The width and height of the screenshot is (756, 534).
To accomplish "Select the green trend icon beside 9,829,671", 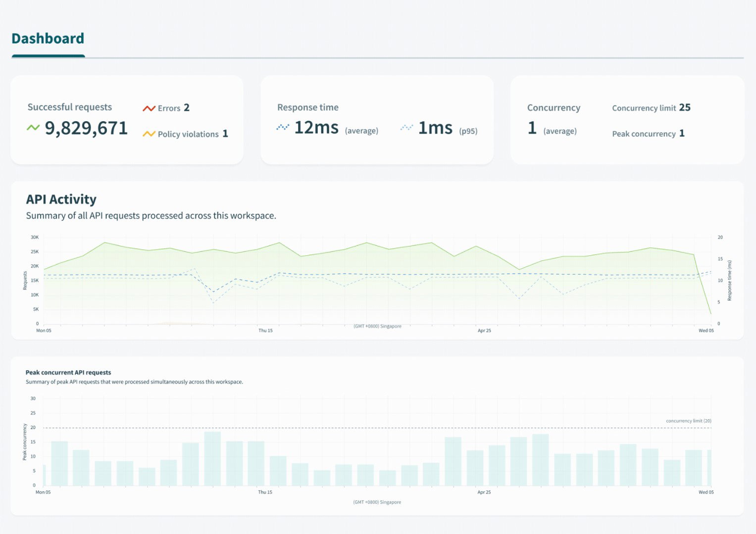I will (x=33, y=128).
